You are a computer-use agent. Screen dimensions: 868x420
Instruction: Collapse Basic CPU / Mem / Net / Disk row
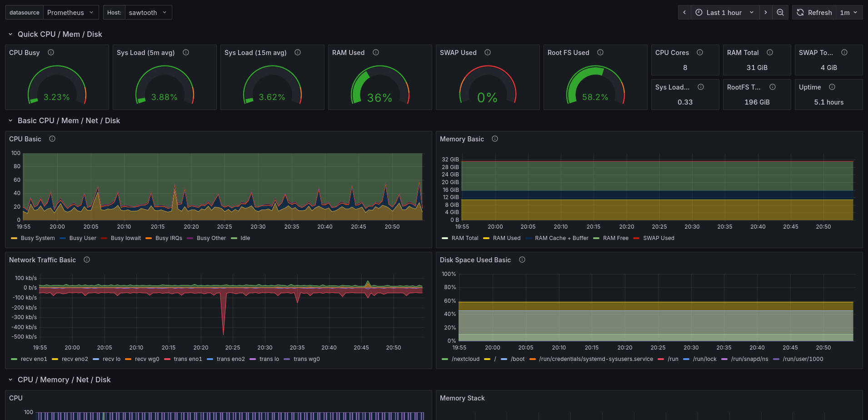[10, 121]
